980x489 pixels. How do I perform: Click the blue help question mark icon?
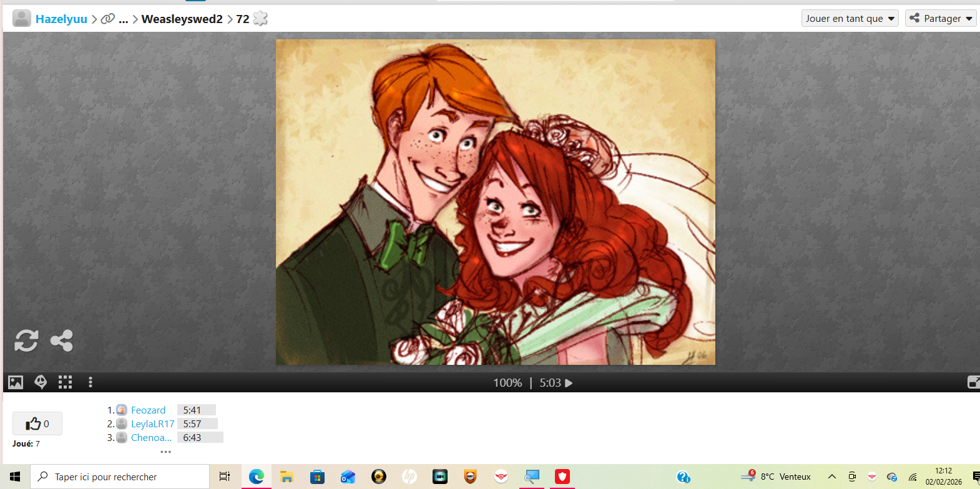click(x=684, y=477)
